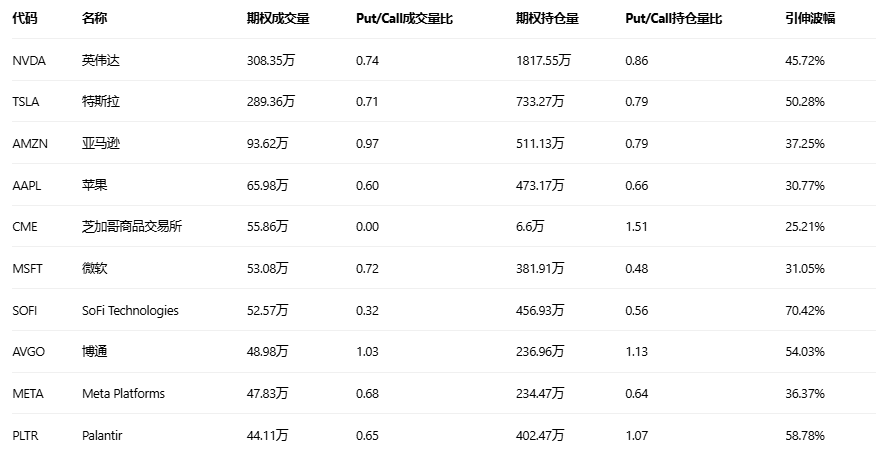This screenshot has height=458, width=884.
Task: Click Meta Platforms stock name
Action: [123, 393]
